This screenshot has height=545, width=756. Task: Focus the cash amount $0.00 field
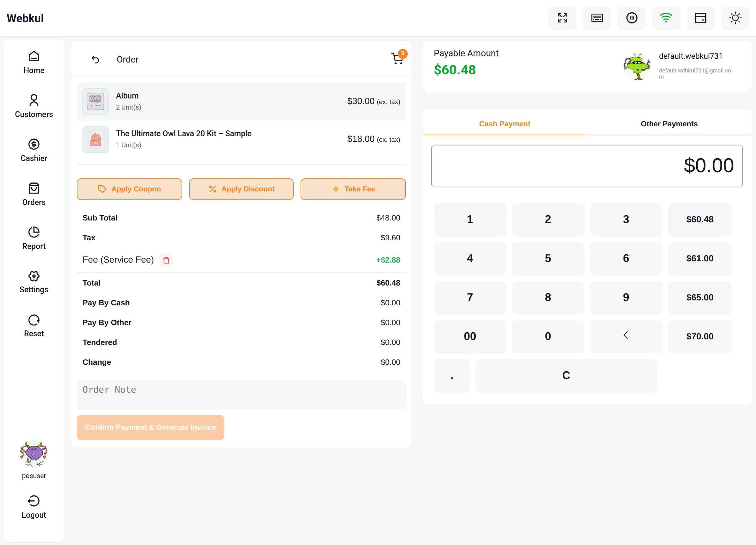(587, 166)
